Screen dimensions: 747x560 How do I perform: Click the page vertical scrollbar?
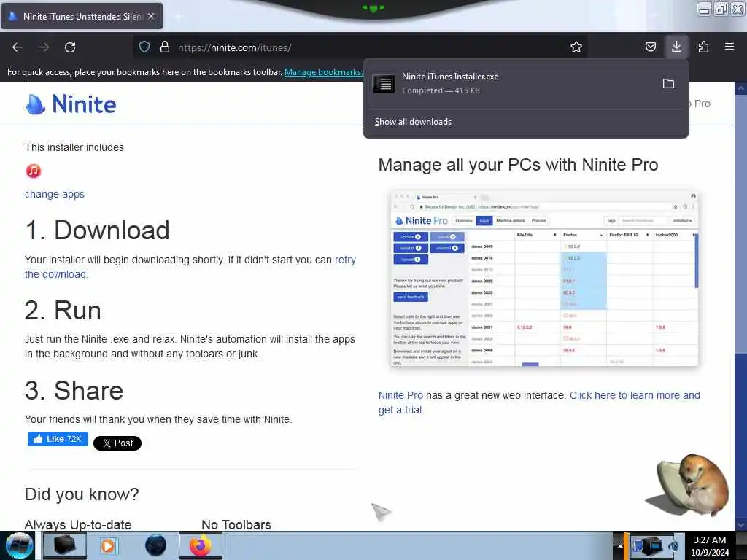click(740, 306)
